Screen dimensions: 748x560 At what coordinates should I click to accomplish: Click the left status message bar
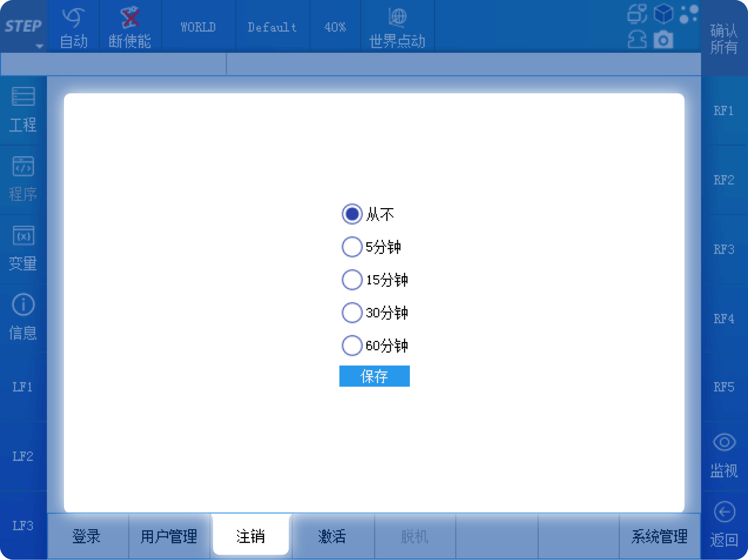(113, 64)
